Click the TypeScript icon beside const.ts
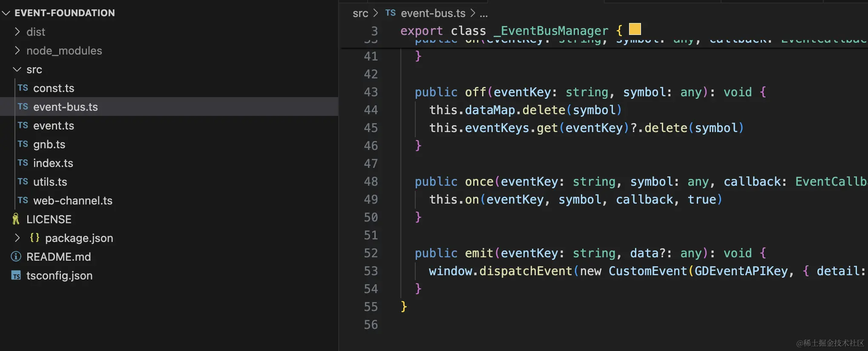This screenshot has width=868, height=351. coord(23,88)
